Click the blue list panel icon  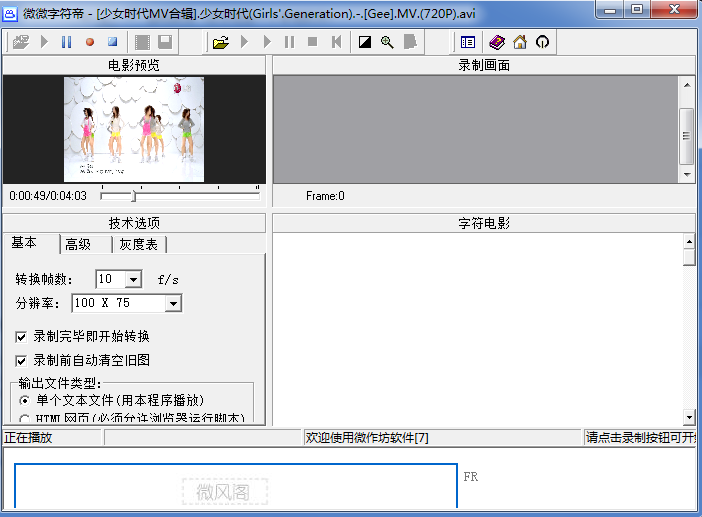click(467, 42)
